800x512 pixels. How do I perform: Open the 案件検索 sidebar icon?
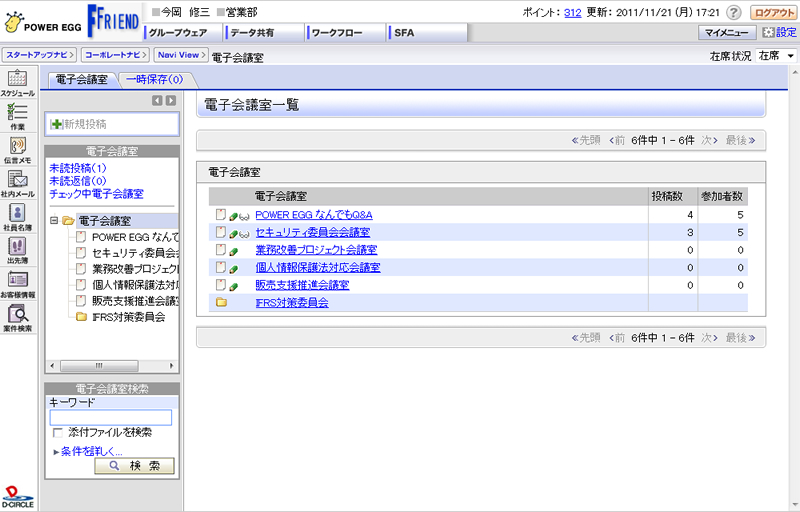[x=17, y=318]
